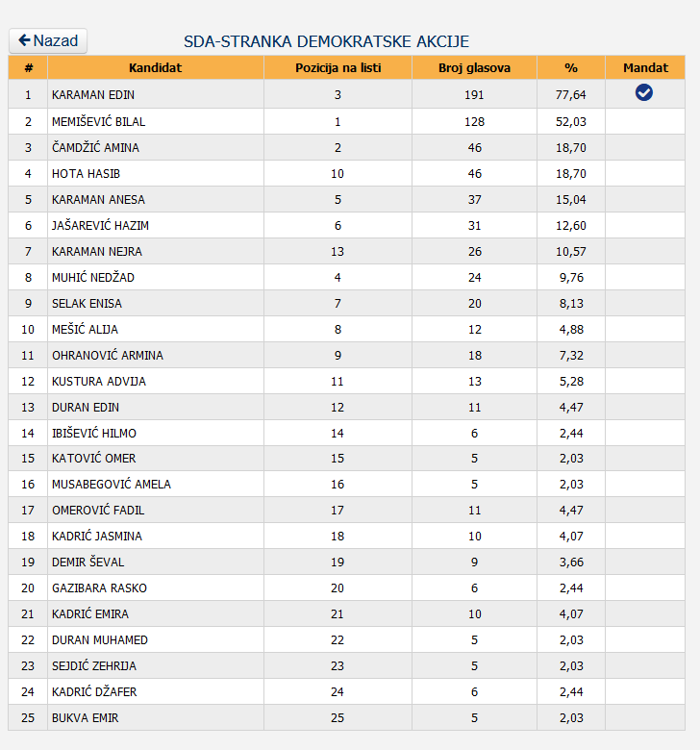Go back using the Nazad button
This screenshot has height=750, width=700.
click(48, 40)
